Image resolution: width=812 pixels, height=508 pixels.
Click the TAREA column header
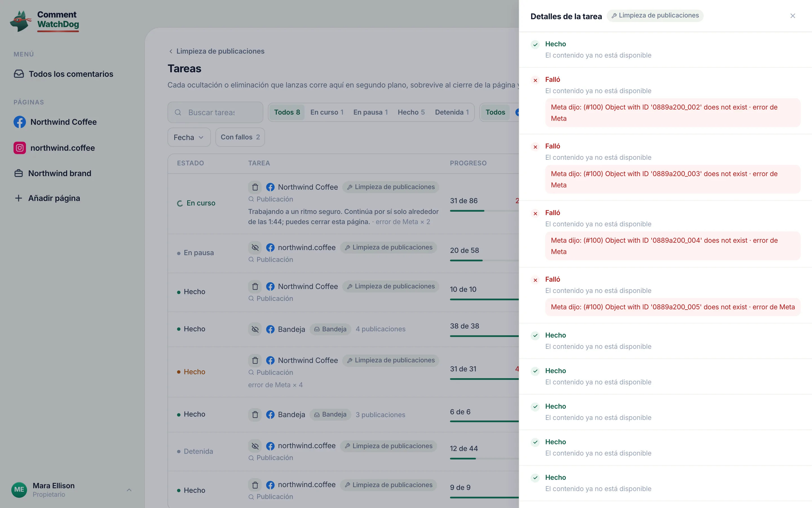(x=259, y=163)
